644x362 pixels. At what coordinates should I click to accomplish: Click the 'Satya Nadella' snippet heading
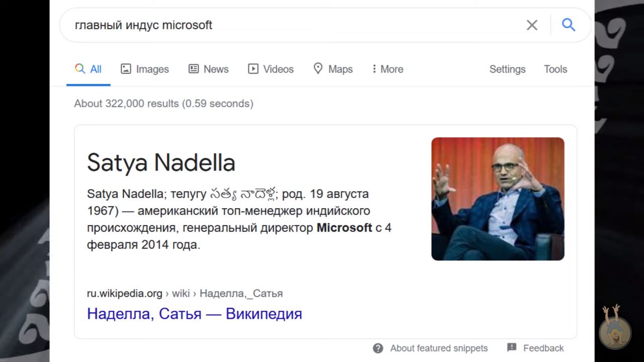(x=161, y=162)
